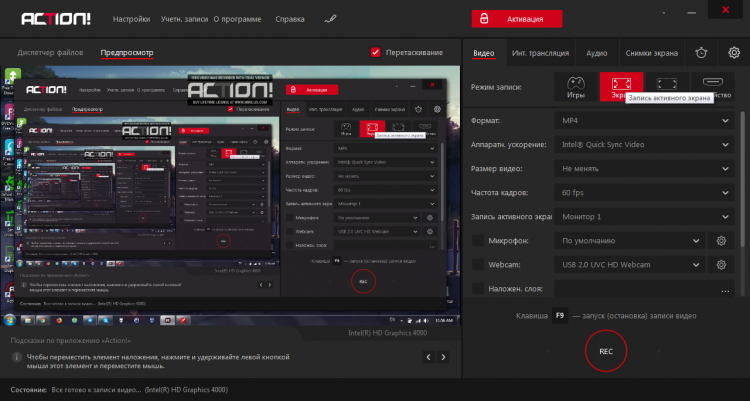
Task: Switch to the Инт. трансляция tab
Action: tap(540, 53)
